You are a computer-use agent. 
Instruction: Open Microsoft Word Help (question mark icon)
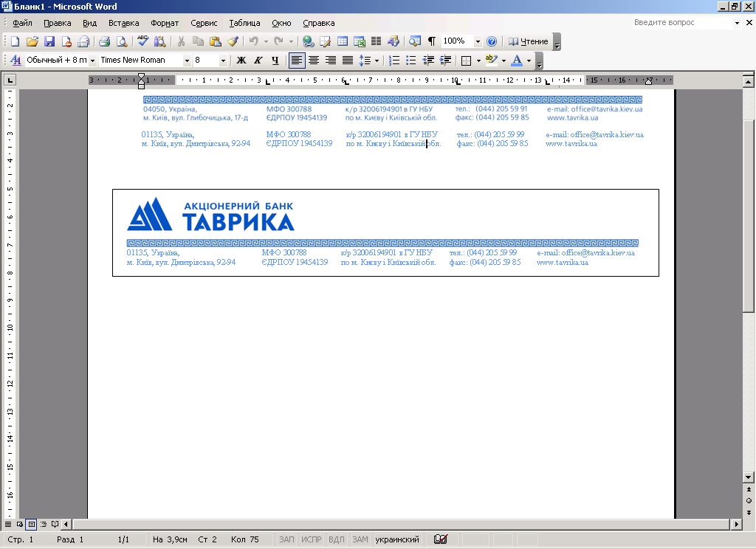[492, 41]
